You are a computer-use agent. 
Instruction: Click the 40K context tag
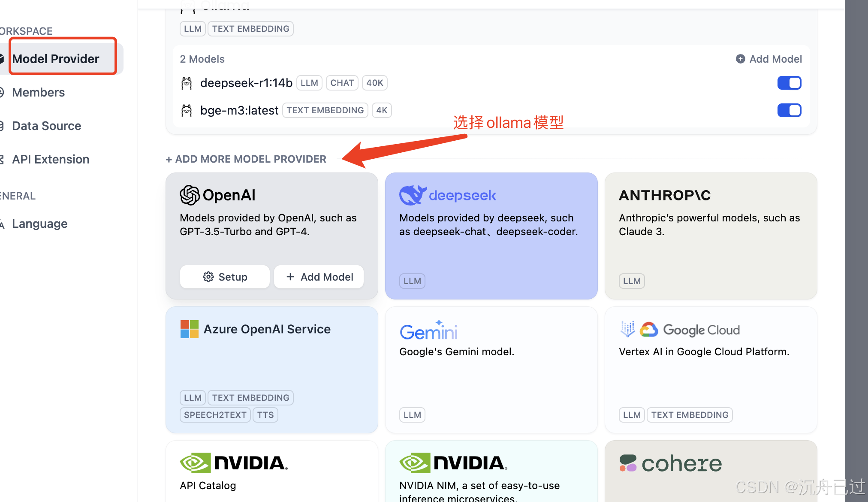(375, 83)
